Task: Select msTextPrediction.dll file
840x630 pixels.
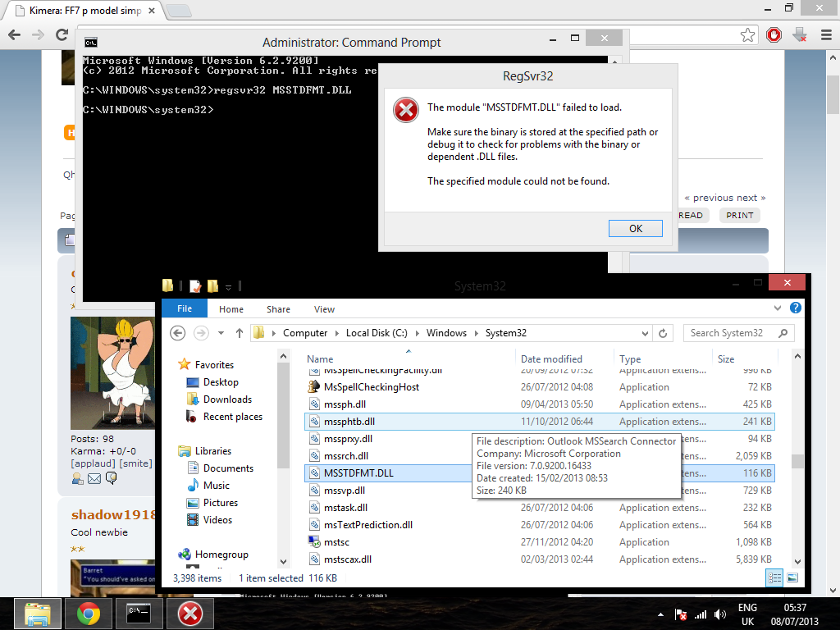Action: pos(540,524)
